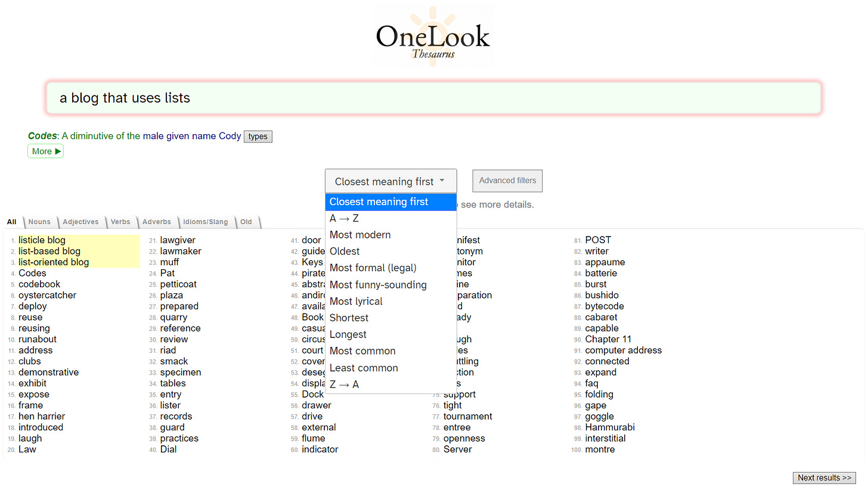Open result 'lawgiver'

point(178,240)
